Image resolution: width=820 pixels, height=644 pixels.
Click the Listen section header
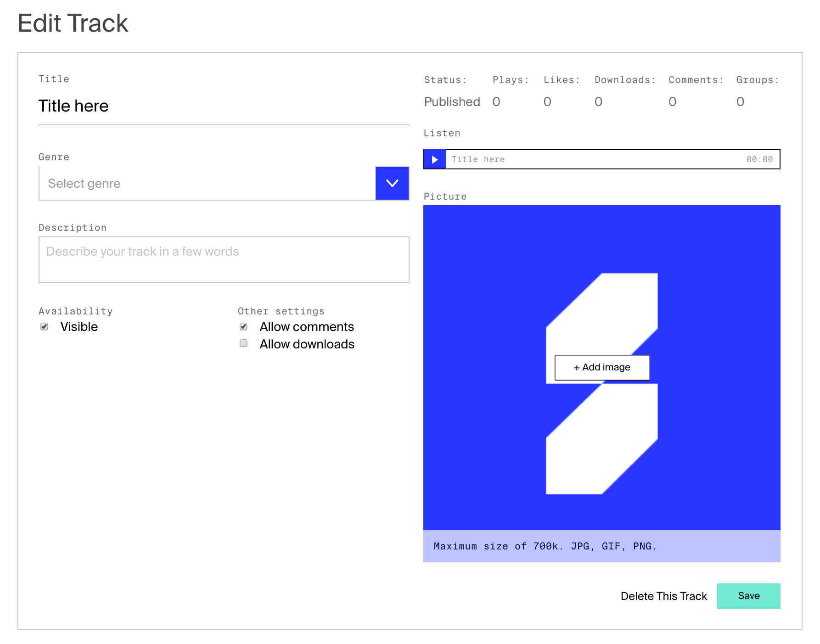pos(442,133)
